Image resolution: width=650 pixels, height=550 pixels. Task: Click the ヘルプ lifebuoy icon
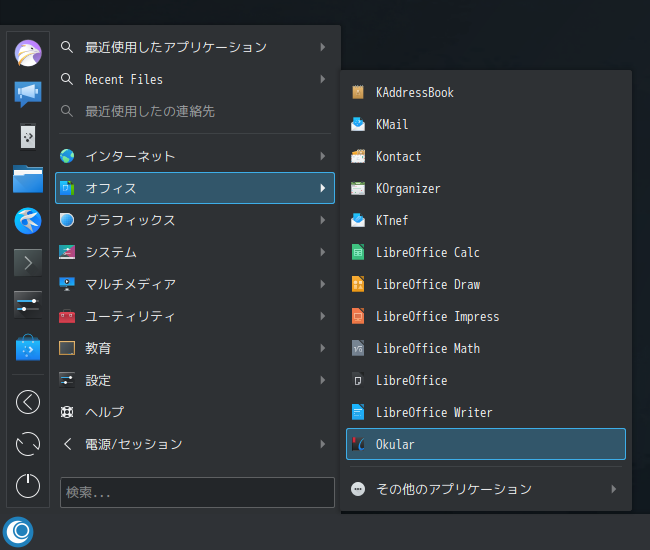(x=67, y=412)
